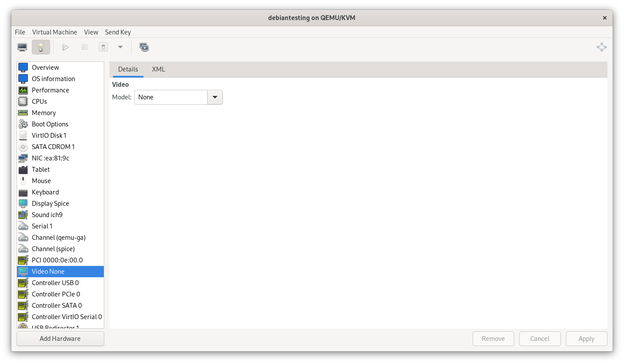Pause the virtual machine

pos(85,47)
